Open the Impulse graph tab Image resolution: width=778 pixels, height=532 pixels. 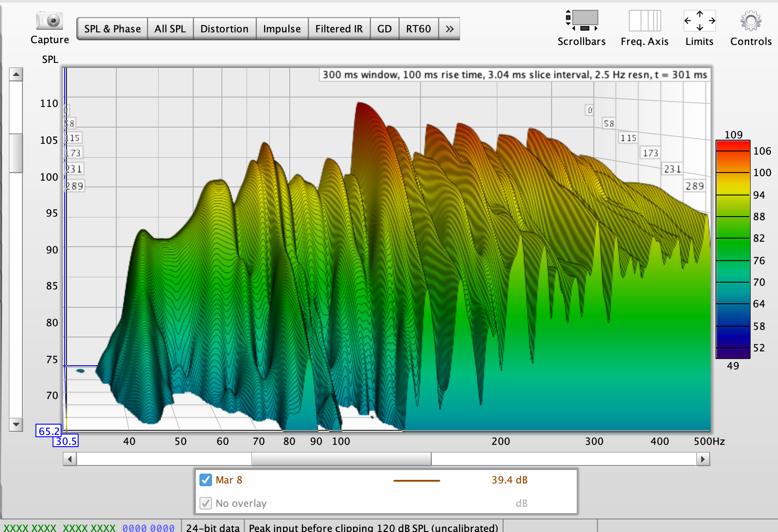[x=282, y=29]
